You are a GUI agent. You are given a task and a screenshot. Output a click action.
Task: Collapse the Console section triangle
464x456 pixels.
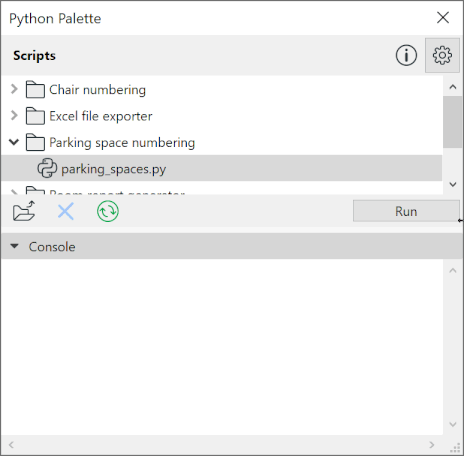tap(14, 246)
